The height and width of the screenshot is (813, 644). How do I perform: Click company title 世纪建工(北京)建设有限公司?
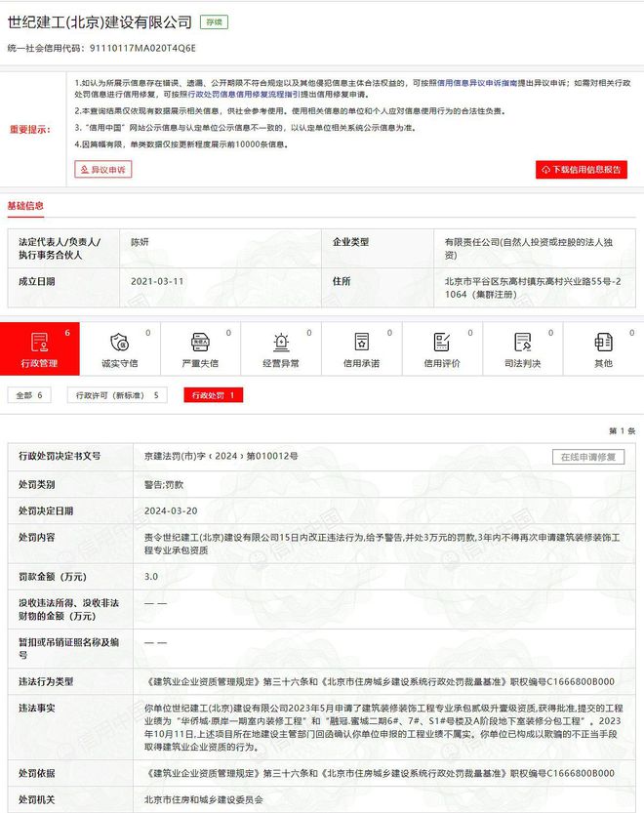click(x=100, y=22)
